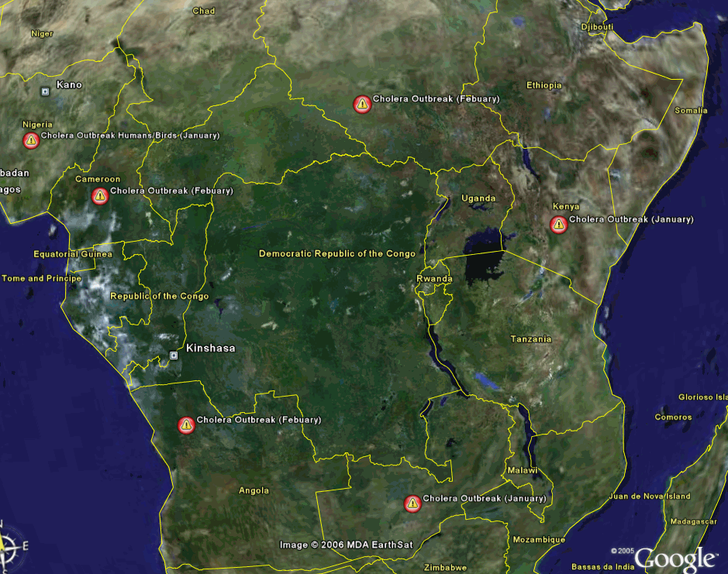This screenshot has width=728, height=574.
Task: Click the 'Democratic Republic of the Congo' label
Action: point(336,254)
